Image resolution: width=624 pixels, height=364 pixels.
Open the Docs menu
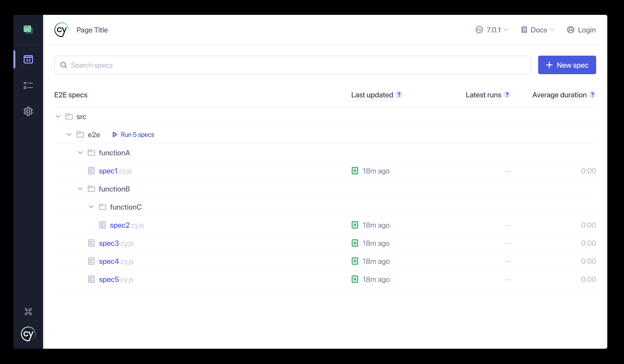point(538,30)
